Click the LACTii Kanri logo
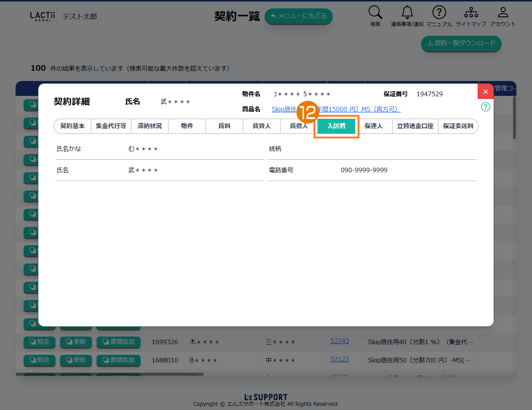The height and width of the screenshot is (410, 532). tap(43, 16)
